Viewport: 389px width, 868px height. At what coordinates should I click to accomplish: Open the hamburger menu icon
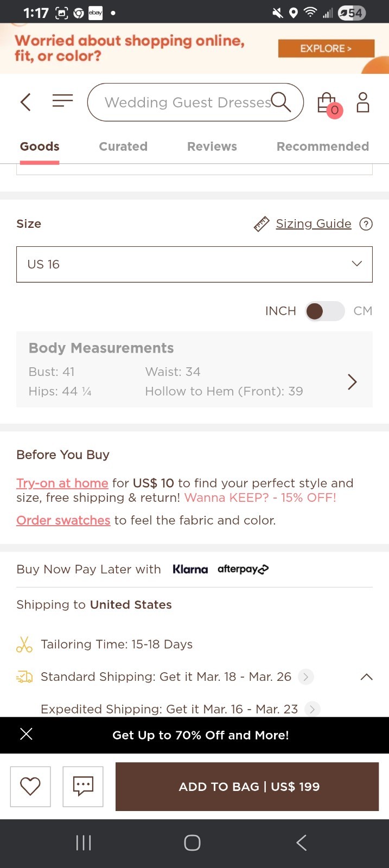pos(62,101)
